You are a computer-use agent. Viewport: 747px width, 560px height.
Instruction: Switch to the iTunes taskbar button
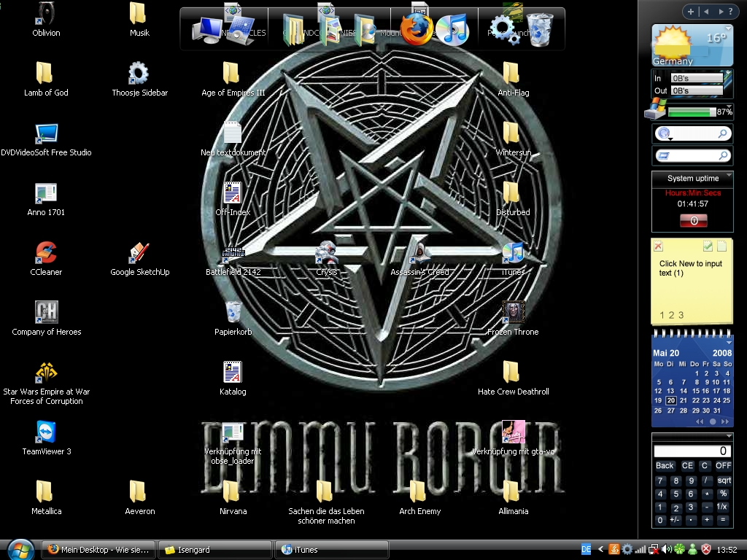click(331, 549)
